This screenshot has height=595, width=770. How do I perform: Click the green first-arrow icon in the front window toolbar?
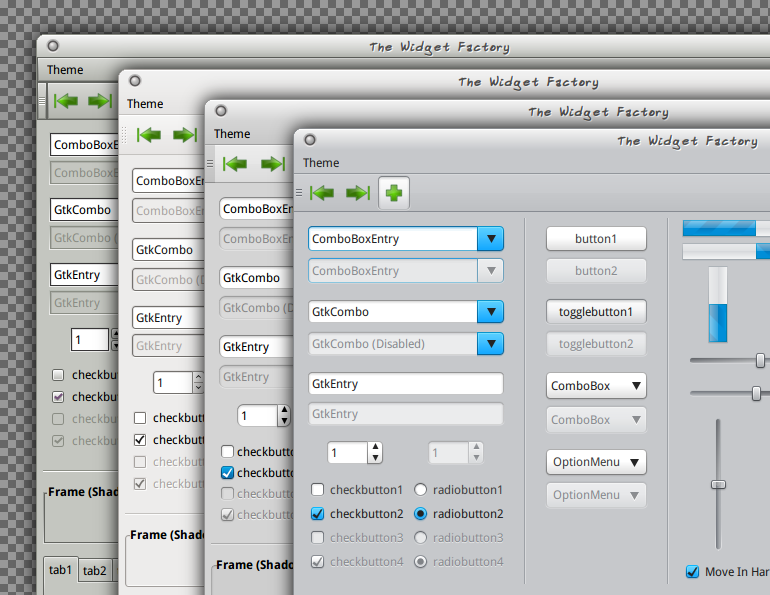(x=322, y=193)
